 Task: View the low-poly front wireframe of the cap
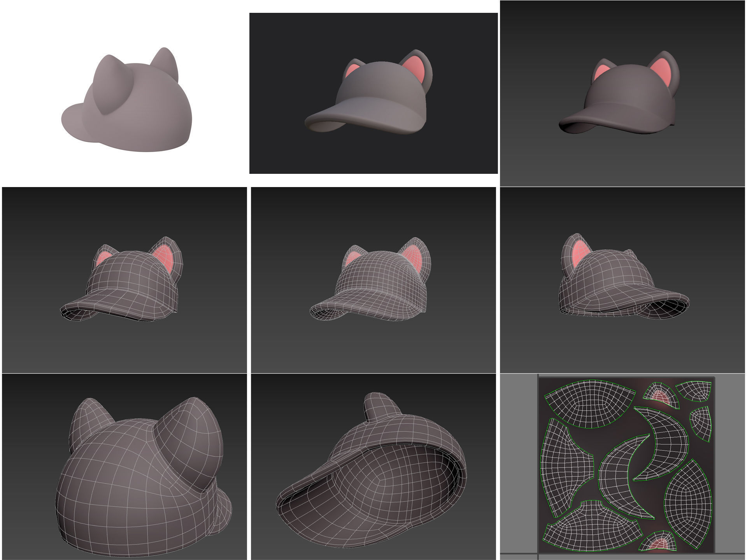tap(124, 280)
